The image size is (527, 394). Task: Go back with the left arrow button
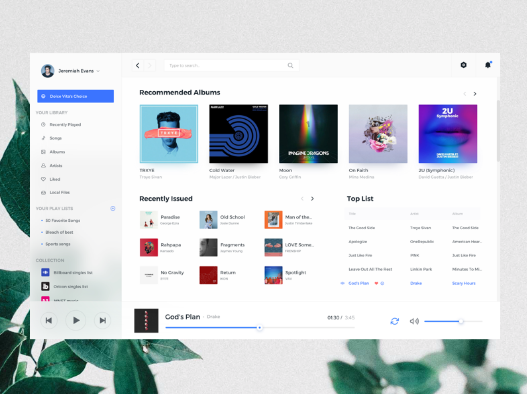click(x=137, y=66)
